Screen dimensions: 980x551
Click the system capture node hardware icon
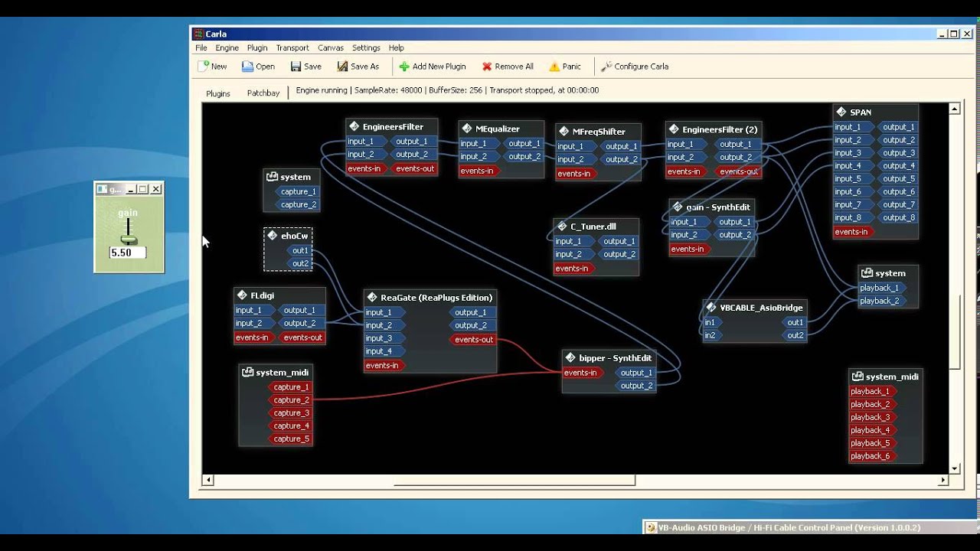coord(272,177)
